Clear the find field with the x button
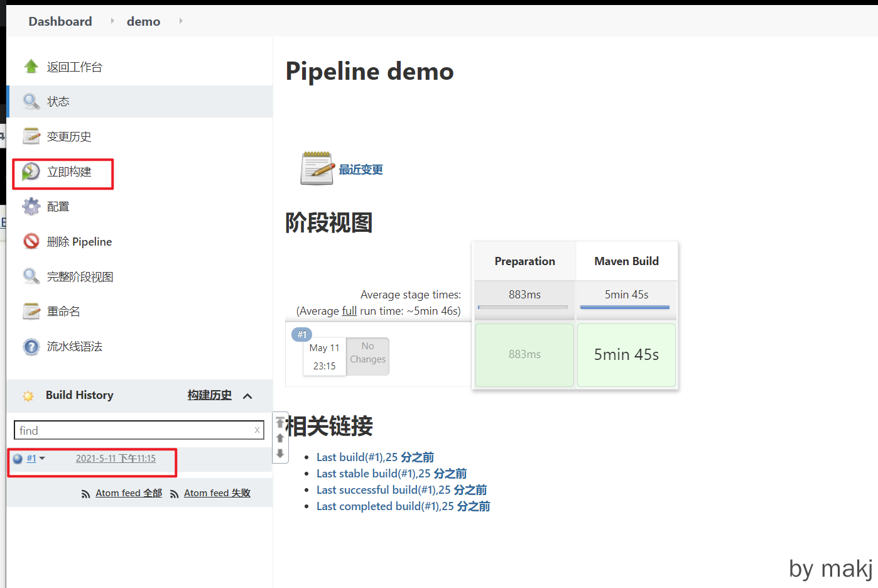 [257, 430]
